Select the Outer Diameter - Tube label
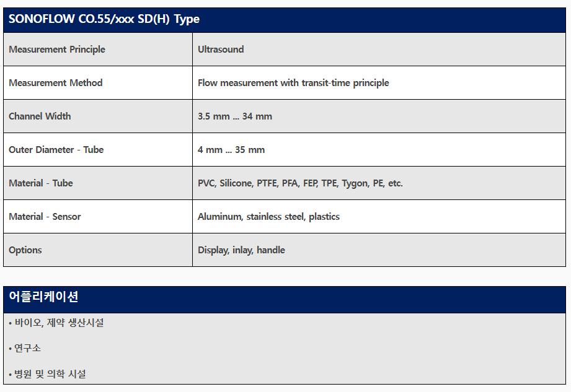 [x=56, y=150]
